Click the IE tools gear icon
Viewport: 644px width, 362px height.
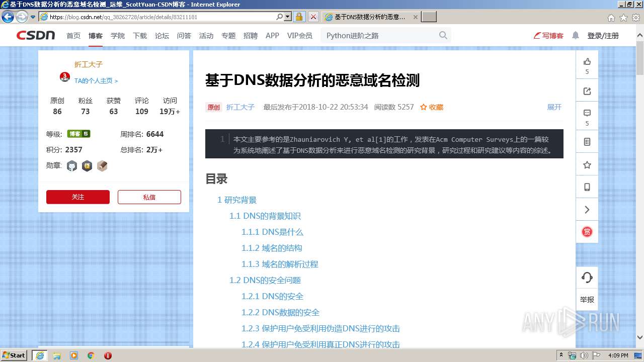pos(636,18)
